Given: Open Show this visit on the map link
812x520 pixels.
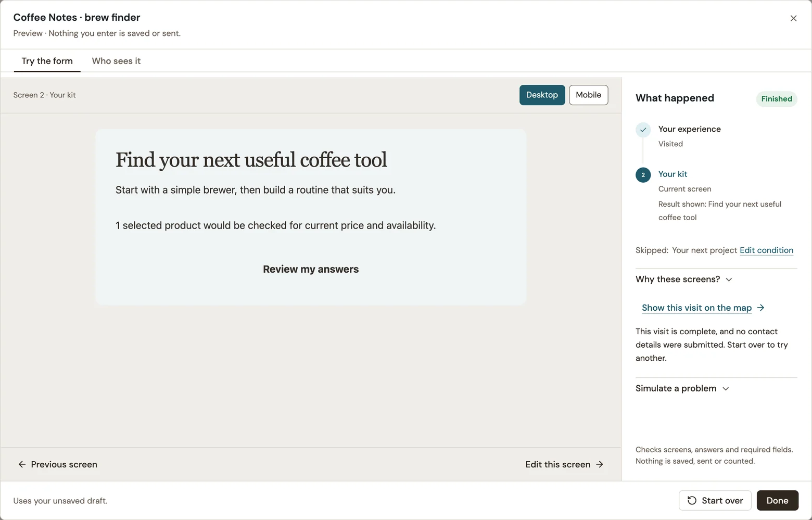Looking at the screenshot, I should 696,308.
